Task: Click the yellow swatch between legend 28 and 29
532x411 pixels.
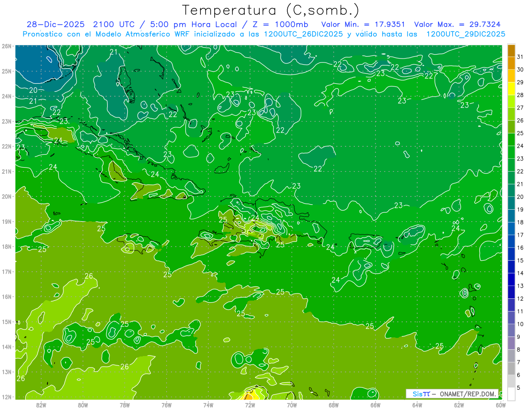Action: (511, 89)
